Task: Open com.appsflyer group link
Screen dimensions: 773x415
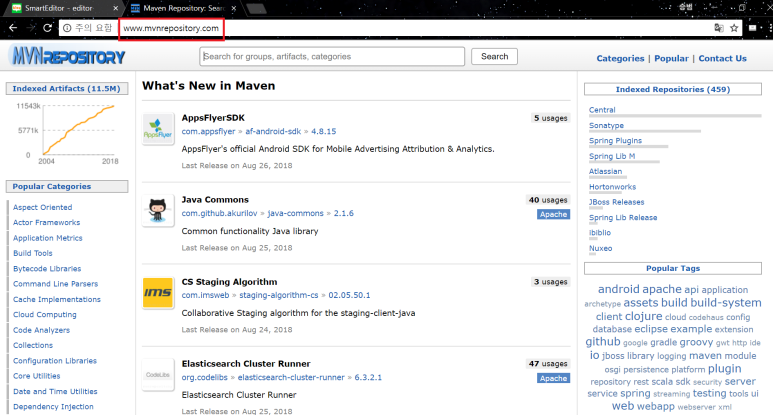Action: [209, 132]
